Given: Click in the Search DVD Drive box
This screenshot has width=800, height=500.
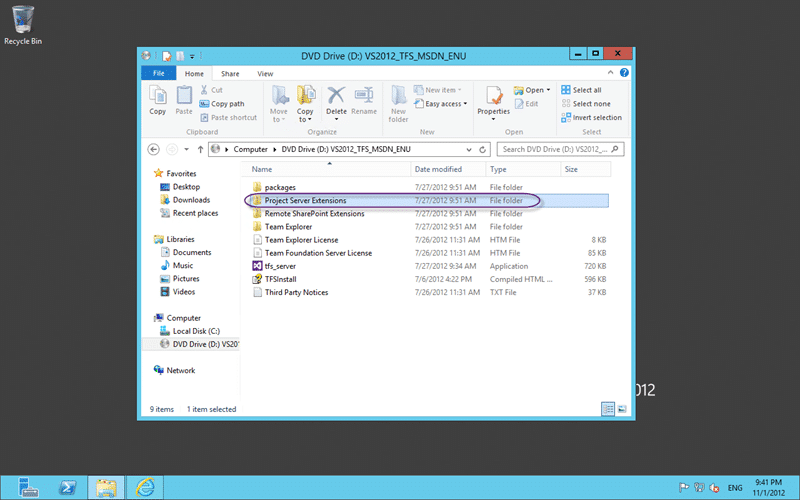Looking at the screenshot, I should 560,149.
